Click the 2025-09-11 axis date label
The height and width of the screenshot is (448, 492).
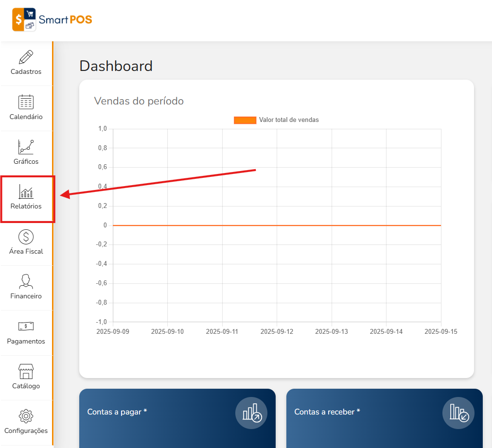222,332
